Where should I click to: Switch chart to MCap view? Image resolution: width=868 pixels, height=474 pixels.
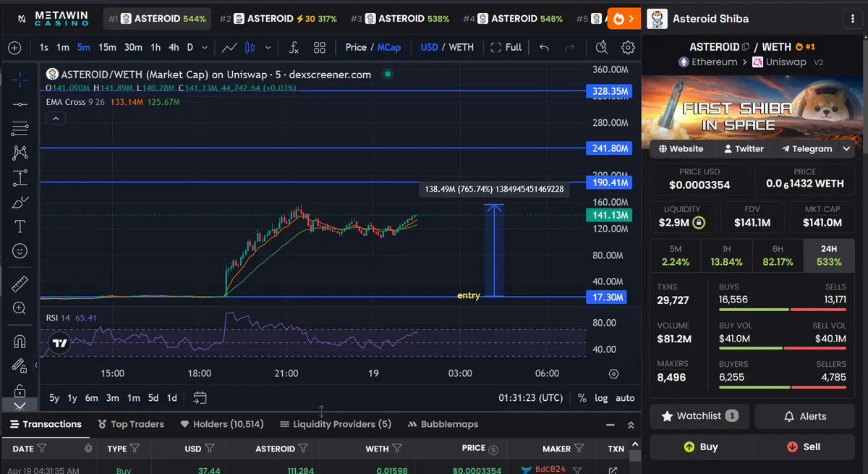click(389, 47)
